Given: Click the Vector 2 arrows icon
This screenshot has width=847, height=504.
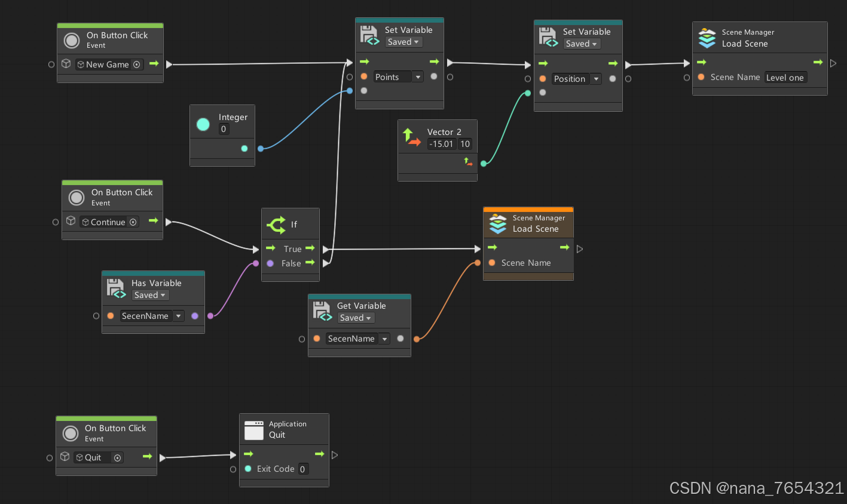Looking at the screenshot, I should coord(411,136).
